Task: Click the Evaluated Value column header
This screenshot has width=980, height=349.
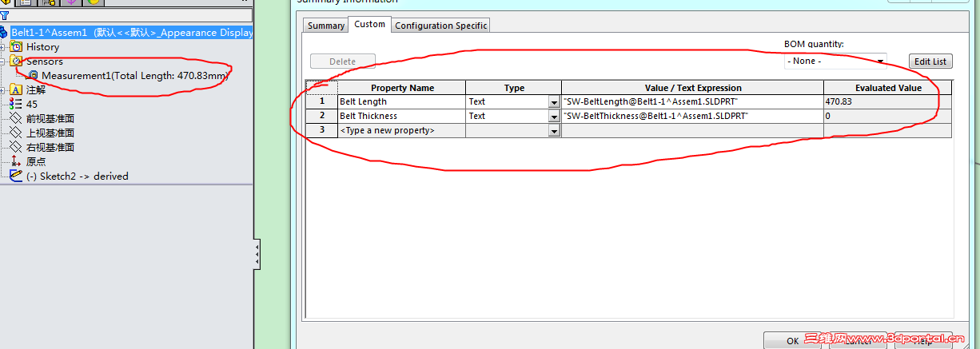Action: tap(888, 88)
